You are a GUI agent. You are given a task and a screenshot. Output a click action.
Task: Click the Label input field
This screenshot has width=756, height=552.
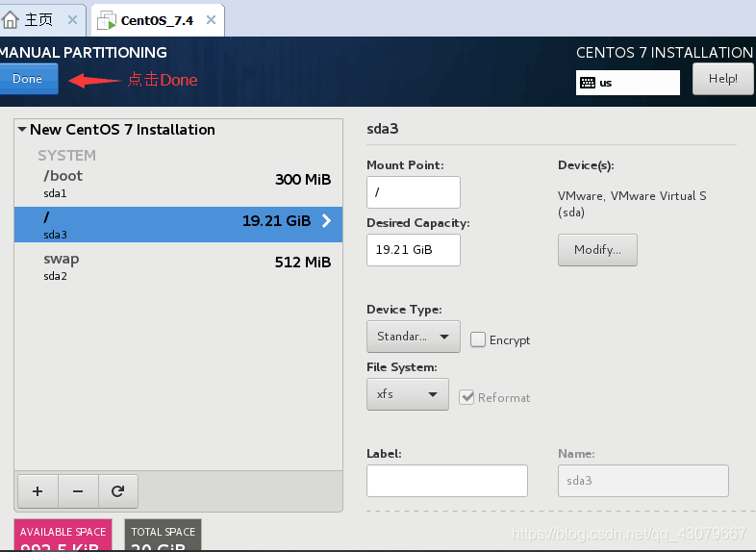447,481
